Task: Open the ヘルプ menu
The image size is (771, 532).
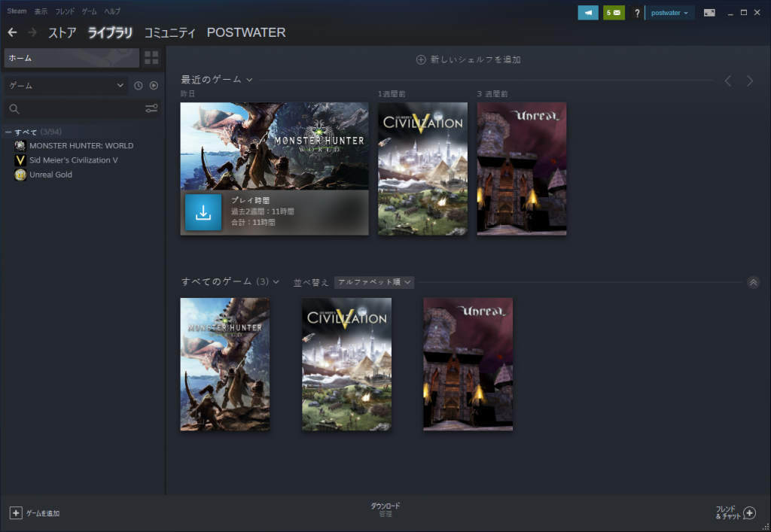Action: click(x=112, y=11)
